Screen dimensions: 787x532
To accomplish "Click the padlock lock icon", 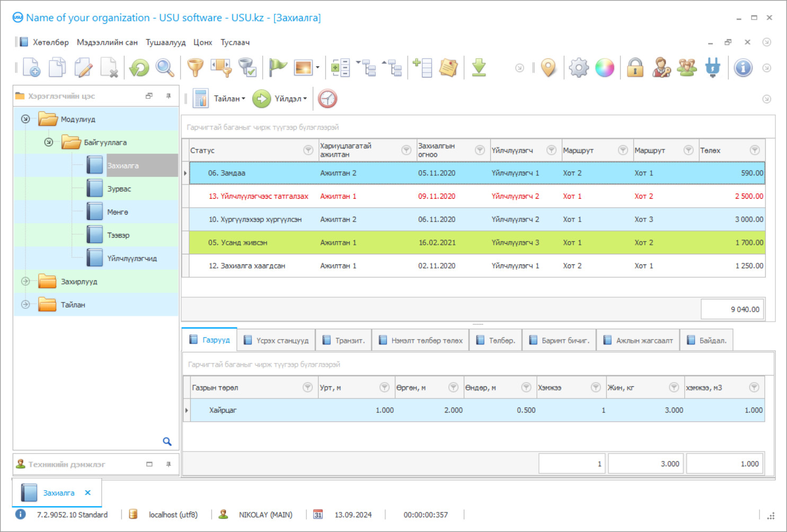I will pyautogui.click(x=635, y=68).
